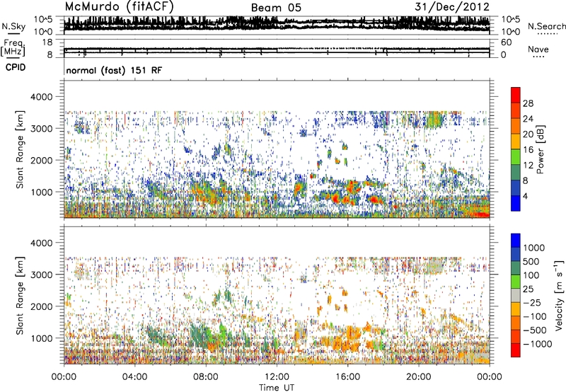The width and height of the screenshot is (566, 392).
Task: Click the 12:00 time axis tick label
Action: pos(277,377)
